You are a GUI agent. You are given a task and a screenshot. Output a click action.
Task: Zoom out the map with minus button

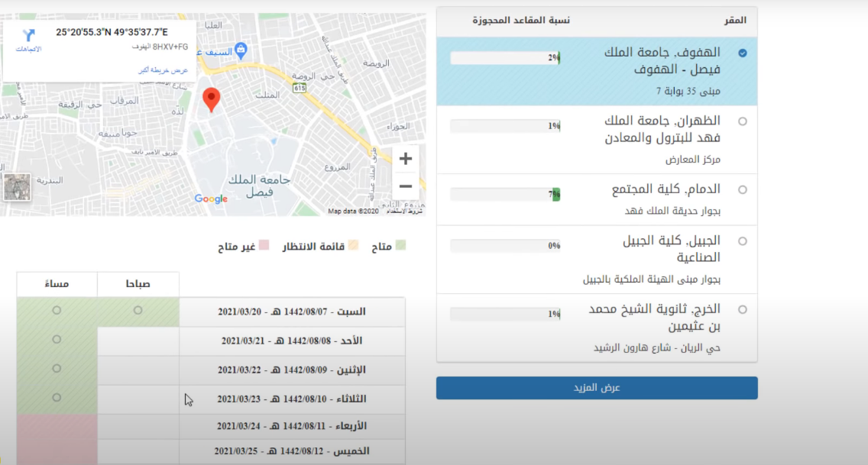pos(405,186)
